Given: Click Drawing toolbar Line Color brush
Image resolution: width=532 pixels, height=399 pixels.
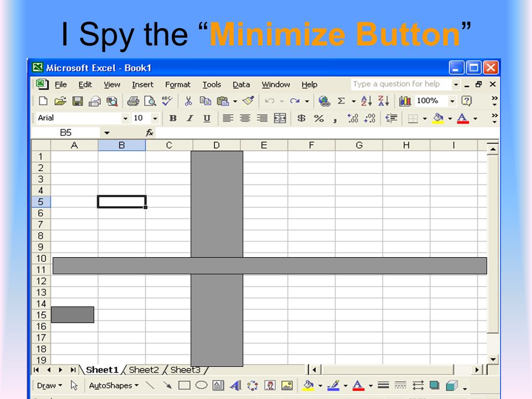Looking at the screenshot, I should coord(333,386).
